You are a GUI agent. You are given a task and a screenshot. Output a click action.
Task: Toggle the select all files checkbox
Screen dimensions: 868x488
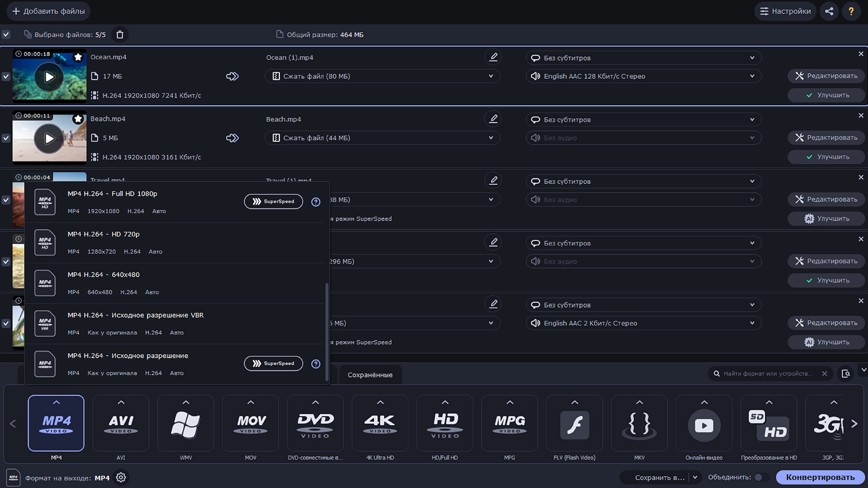coord(6,35)
